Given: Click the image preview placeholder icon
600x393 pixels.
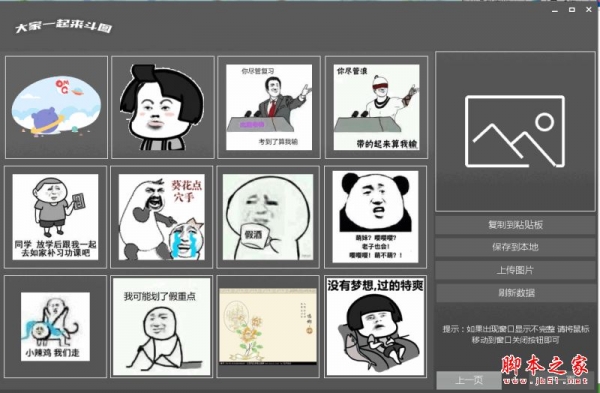Looking at the screenshot, I should click(x=515, y=131).
